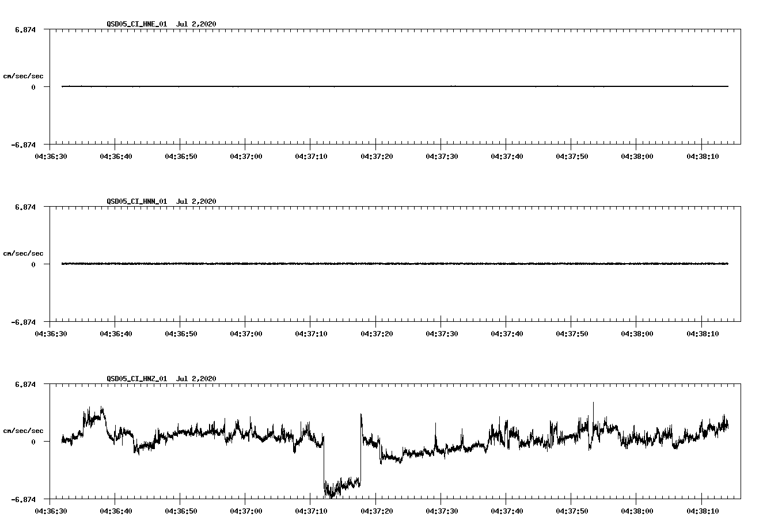Click 04:37:20 time label under HNZ plot
This screenshot has width=782, height=532.
click(377, 511)
